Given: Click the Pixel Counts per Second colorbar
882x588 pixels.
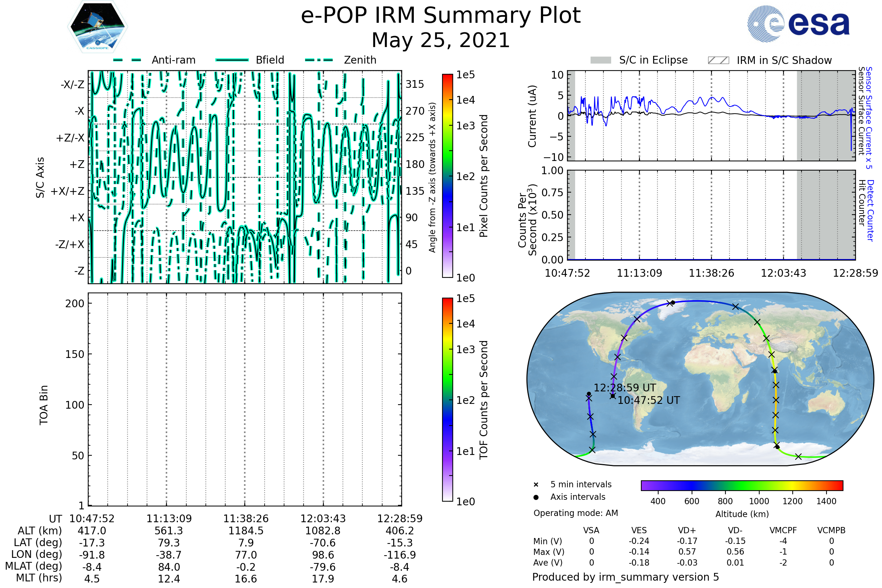Looking at the screenshot, I should click(x=447, y=176).
